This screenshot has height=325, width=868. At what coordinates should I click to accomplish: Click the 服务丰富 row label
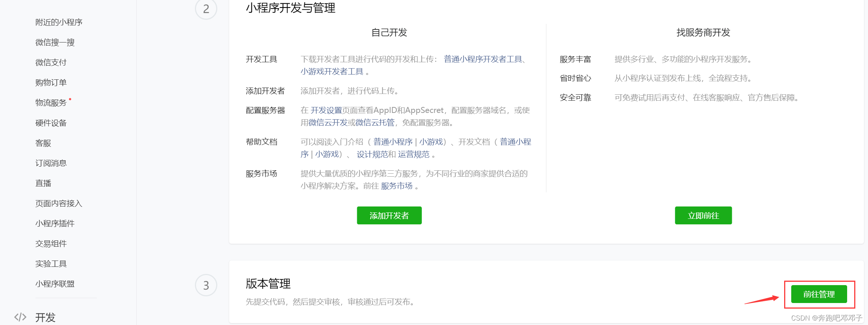click(575, 59)
